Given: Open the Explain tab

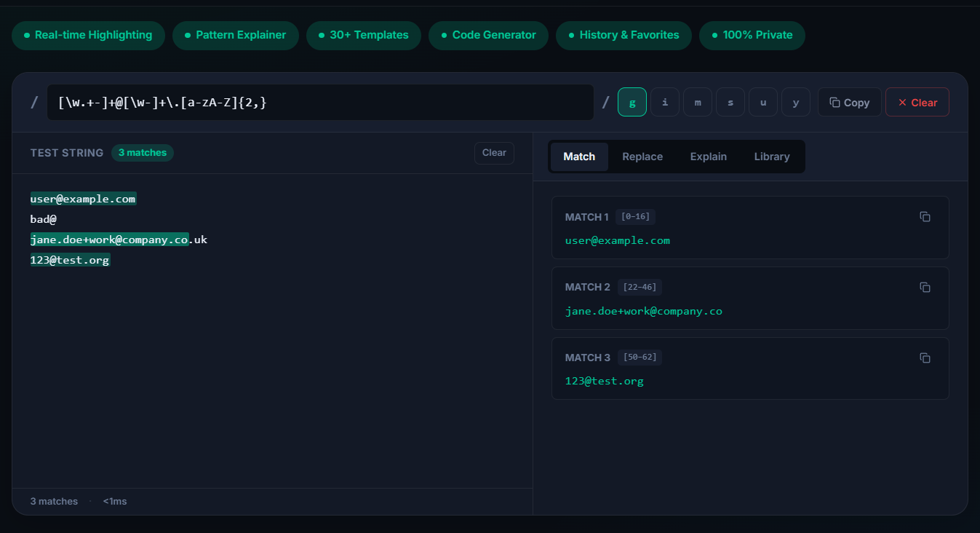Looking at the screenshot, I should (708, 157).
